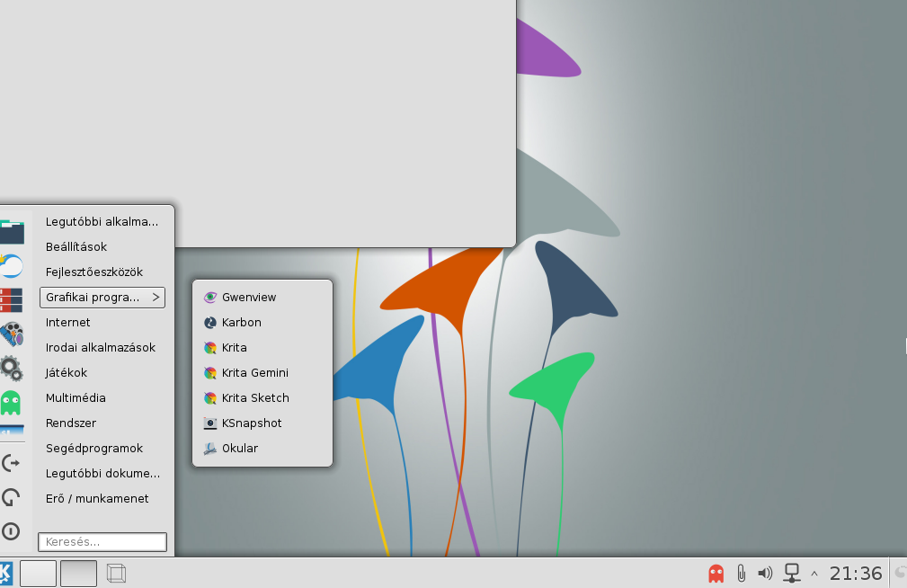Click the KSnapshot camera icon
Screen dimensions: 907x588
tap(210, 423)
